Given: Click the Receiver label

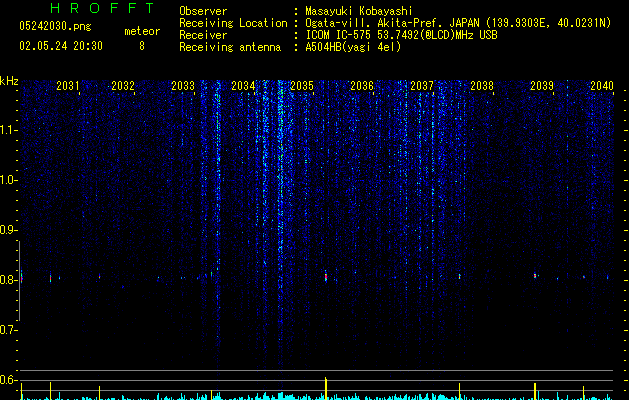Looking at the screenshot, I should click(x=203, y=35).
